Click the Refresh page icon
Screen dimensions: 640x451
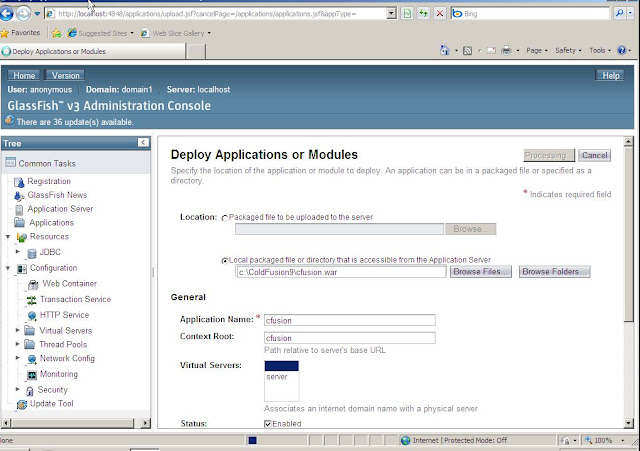pos(423,13)
